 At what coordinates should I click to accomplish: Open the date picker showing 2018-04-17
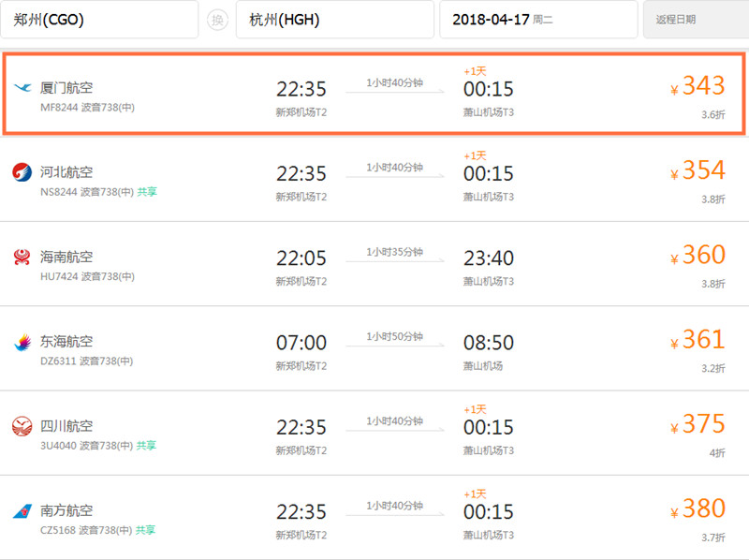(537, 19)
